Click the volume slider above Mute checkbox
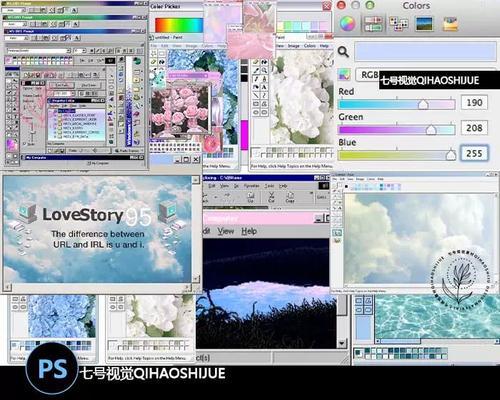The width and height of the screenshot is (500, 400). (x=32, y=132)
